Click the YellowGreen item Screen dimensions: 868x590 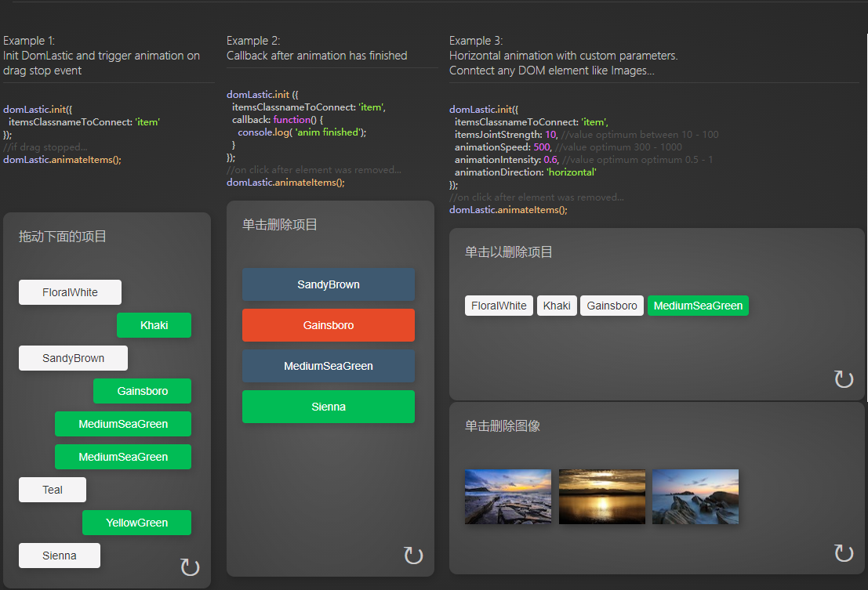click(136, 523)
